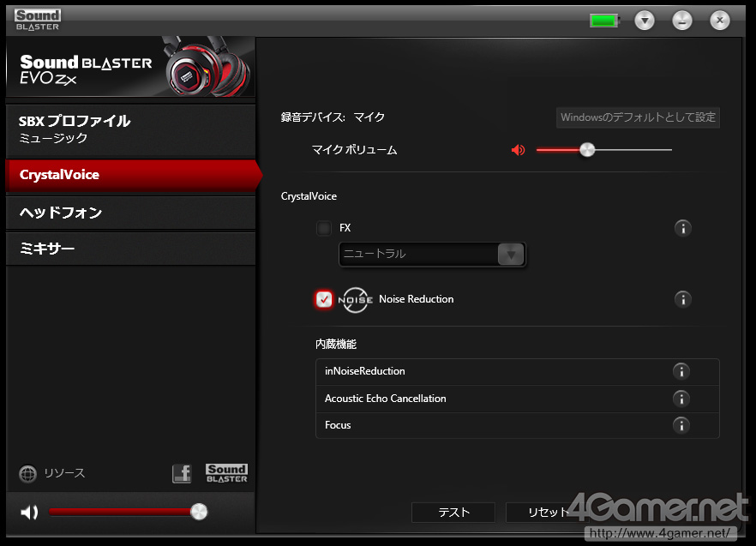The image size is (756, 546).
Task: Open the inNoiseReduction info icon
Action: pos(681,371)
